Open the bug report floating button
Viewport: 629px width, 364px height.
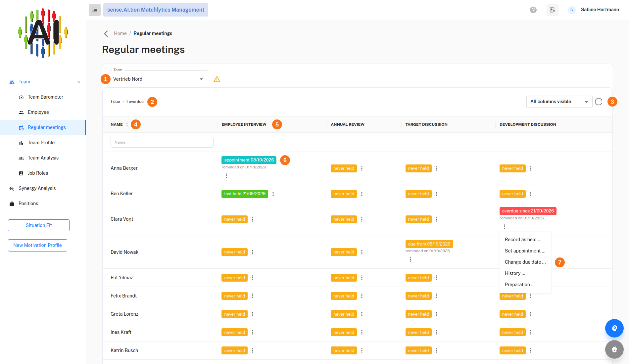pos(614,349)
